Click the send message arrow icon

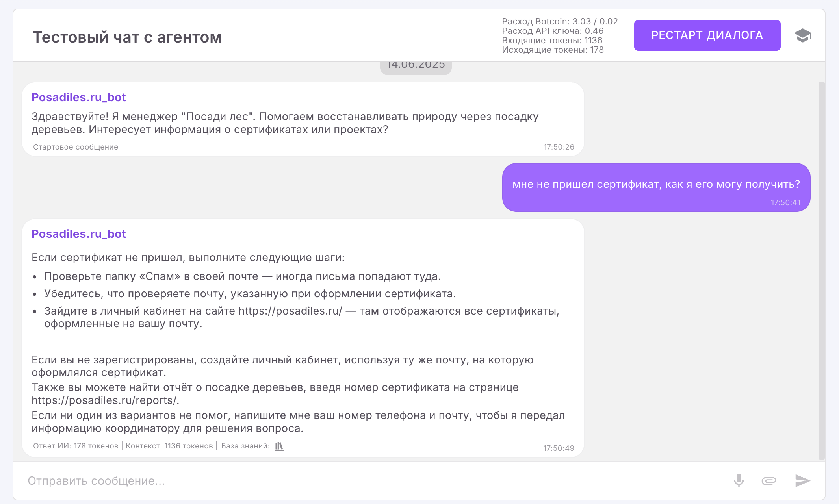click(802, 480)
